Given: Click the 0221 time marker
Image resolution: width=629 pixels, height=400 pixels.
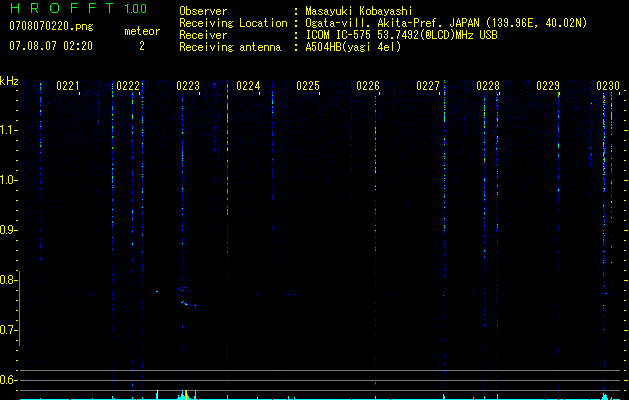Looking at the screenshot, I should [68, 86].
